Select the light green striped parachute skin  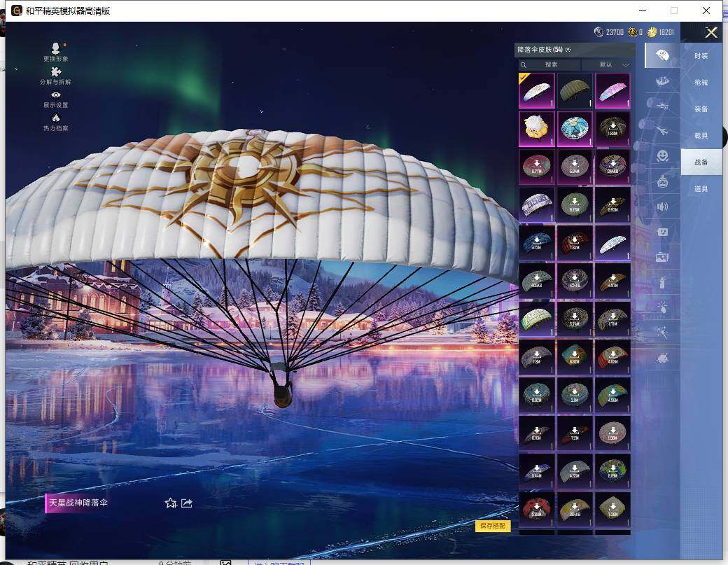[537, 319]
